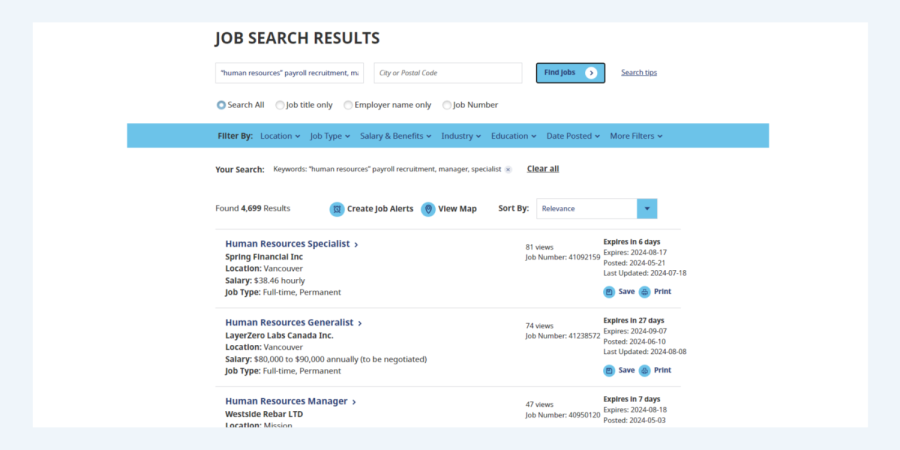Click the Create Job Alerts envelope icon

[338, 209]
